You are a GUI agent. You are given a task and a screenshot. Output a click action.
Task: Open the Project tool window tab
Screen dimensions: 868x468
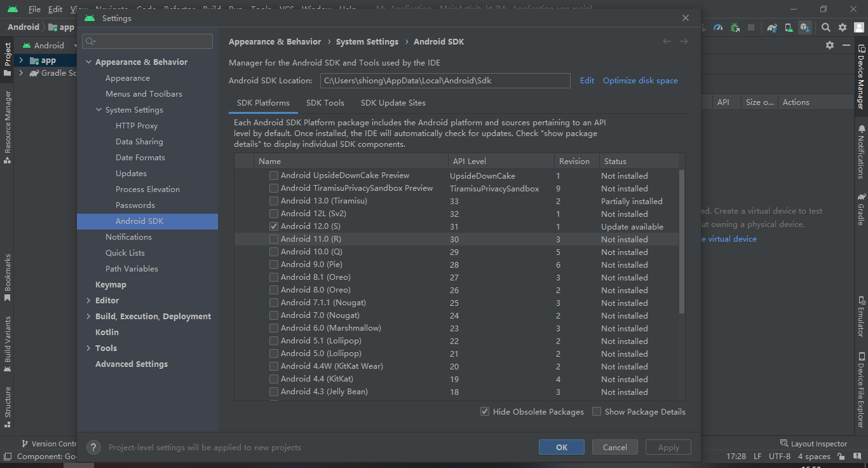pyautogui.click(x=7, y=60)
